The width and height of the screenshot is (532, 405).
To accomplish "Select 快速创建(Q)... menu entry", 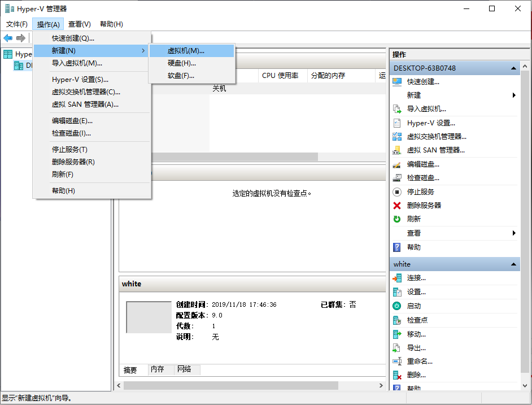I will point(91,38).
